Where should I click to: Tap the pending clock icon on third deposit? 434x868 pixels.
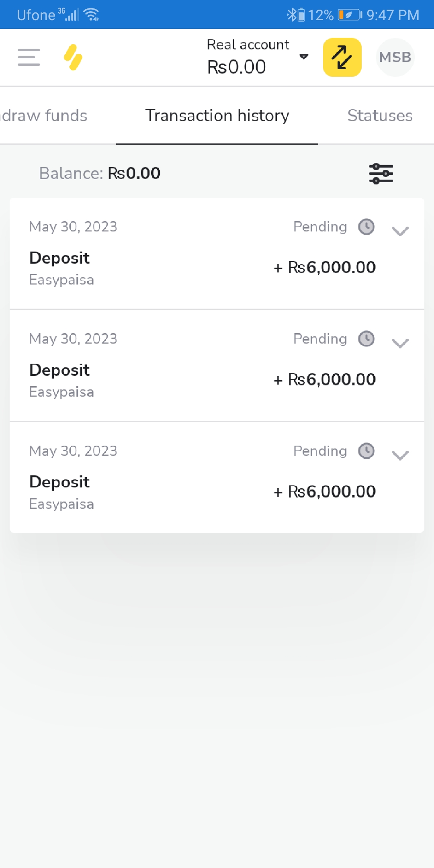click(x=366, y=451)
